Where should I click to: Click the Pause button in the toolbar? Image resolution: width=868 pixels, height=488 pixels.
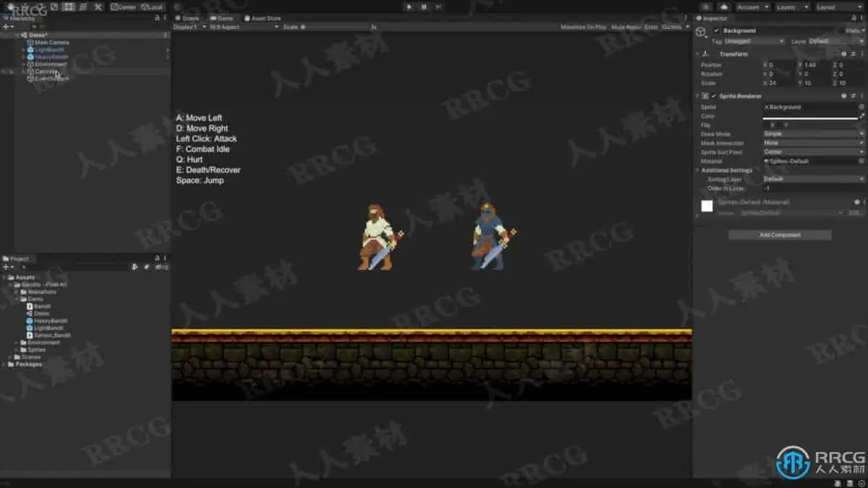click(x=424, y=7)
